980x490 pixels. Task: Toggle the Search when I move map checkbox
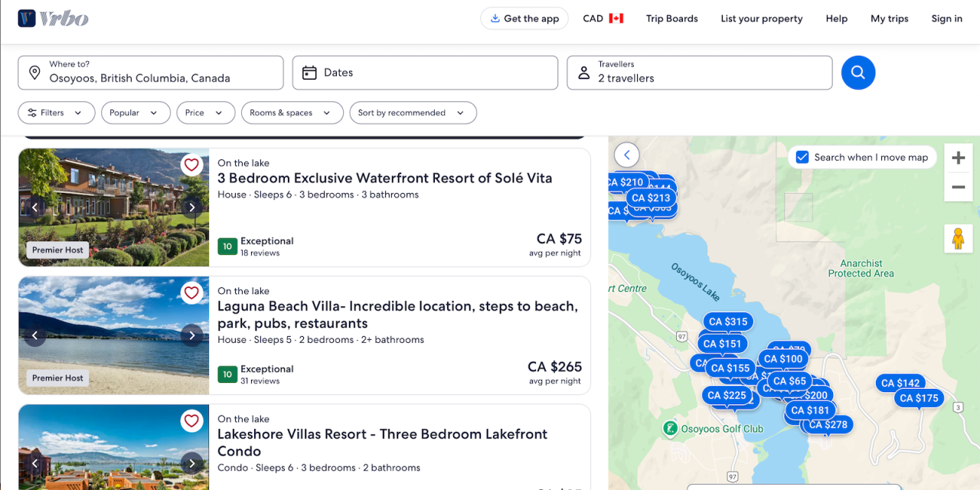(802, 157)
